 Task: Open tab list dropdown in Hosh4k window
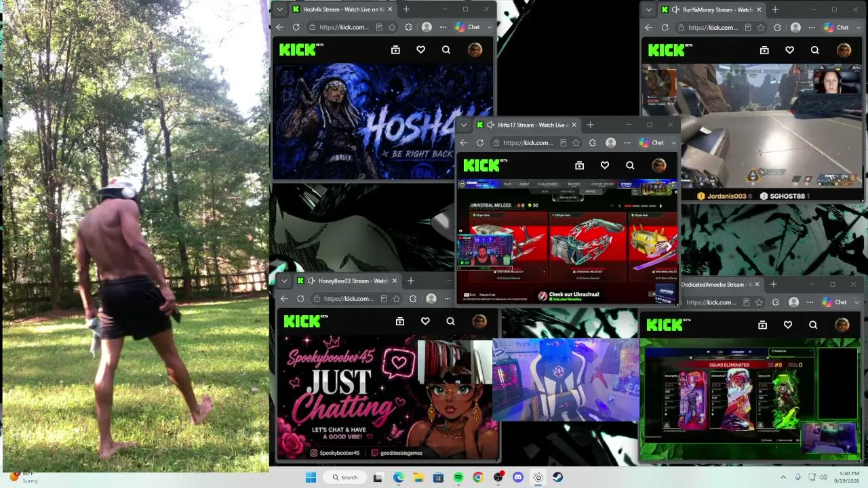(x=279, y=9)
